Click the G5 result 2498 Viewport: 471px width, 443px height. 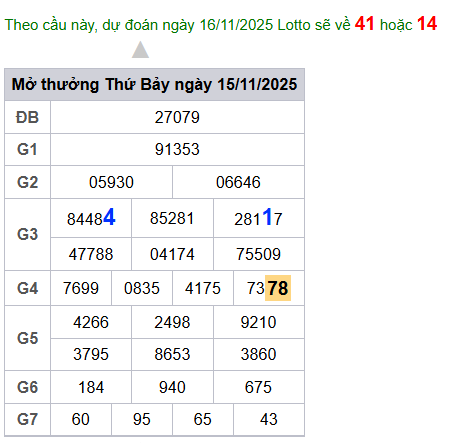[x=172, y=323]
